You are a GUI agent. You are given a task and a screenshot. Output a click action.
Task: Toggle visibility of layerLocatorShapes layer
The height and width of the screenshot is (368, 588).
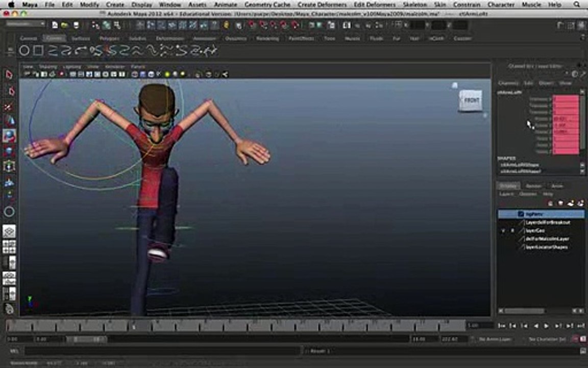[503, 247]
